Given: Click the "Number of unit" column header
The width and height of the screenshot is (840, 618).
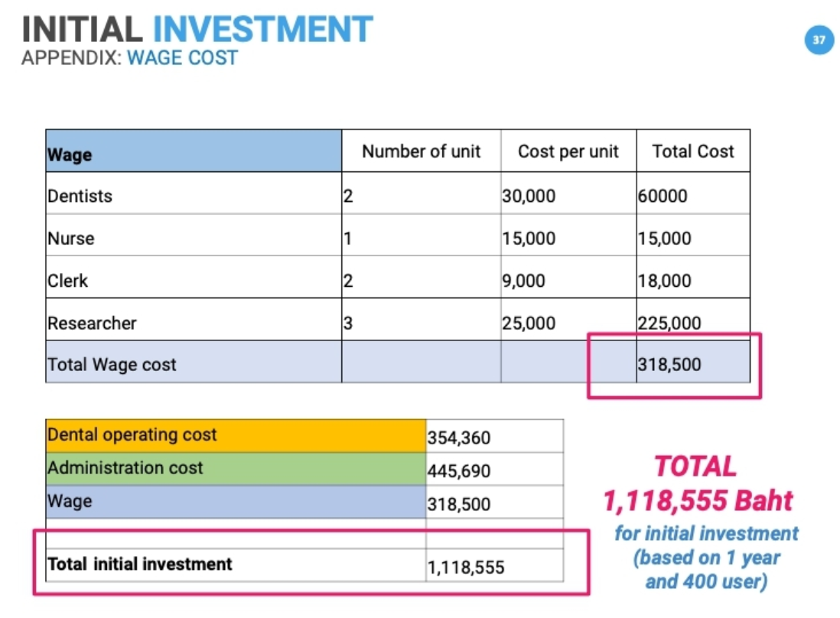Looking at the screenshot, I should [421, 151].
